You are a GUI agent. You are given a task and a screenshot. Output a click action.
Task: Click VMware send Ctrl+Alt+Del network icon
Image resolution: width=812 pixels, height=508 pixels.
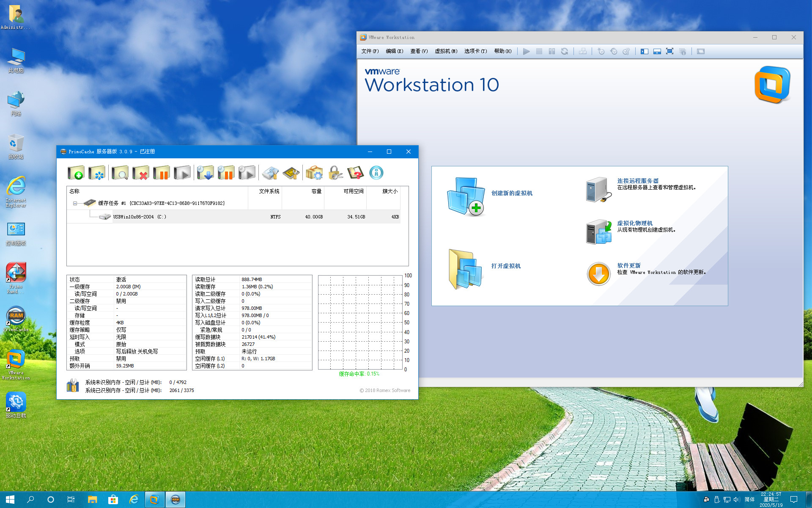tap(583, 51)
